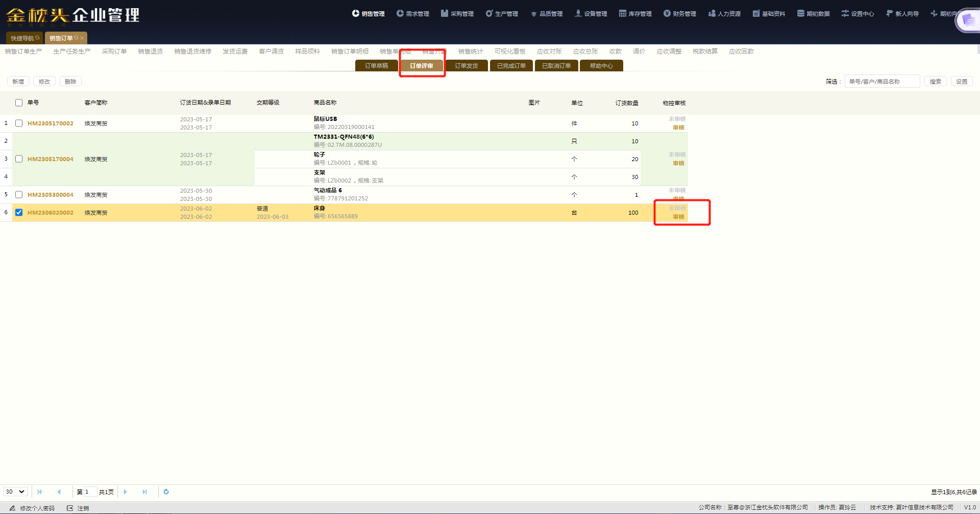The width and height of the screenshot is (980, 514).
Task: Open the 生产任务生产 submenu
Action: point(72,52)
